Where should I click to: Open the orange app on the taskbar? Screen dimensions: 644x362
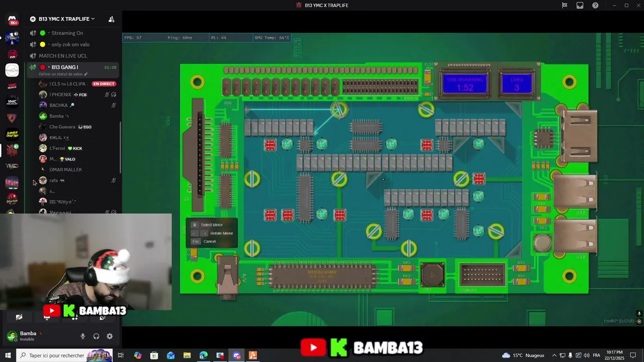coord(253,355)
